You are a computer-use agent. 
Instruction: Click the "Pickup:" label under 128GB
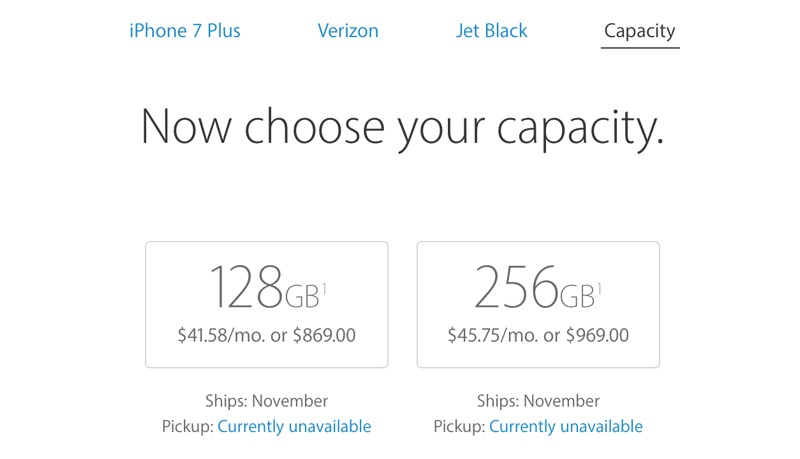click(187, 427)
